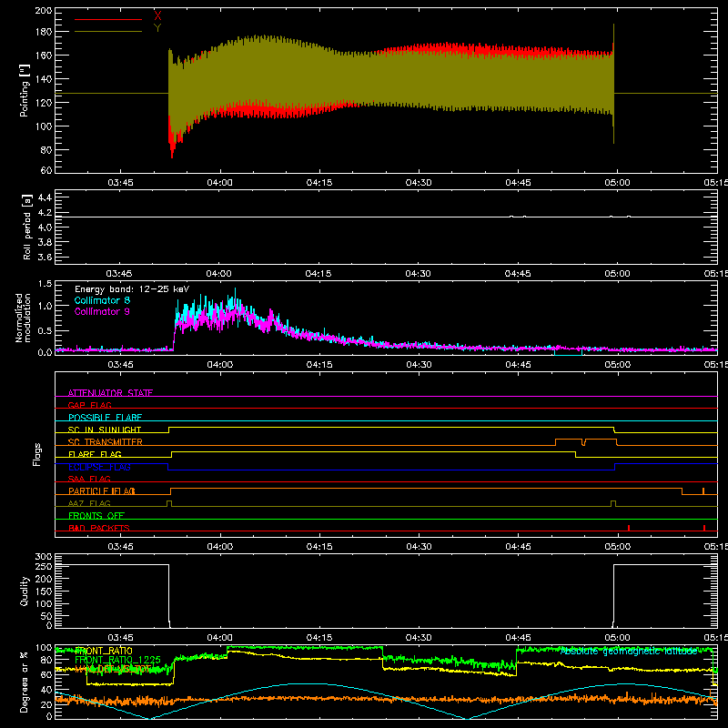
Task: Click the POSSIBLE_FLARE label
Action: pos(105,418)
